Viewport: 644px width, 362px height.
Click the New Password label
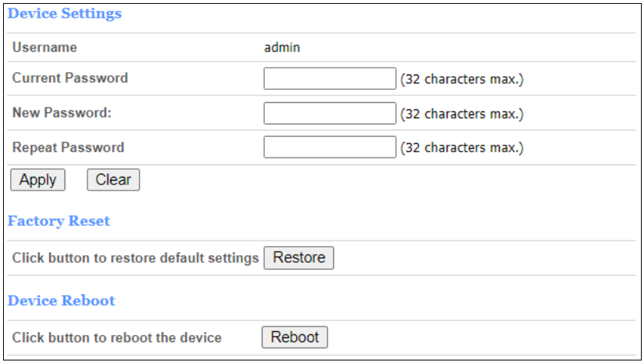coord(62,113)
